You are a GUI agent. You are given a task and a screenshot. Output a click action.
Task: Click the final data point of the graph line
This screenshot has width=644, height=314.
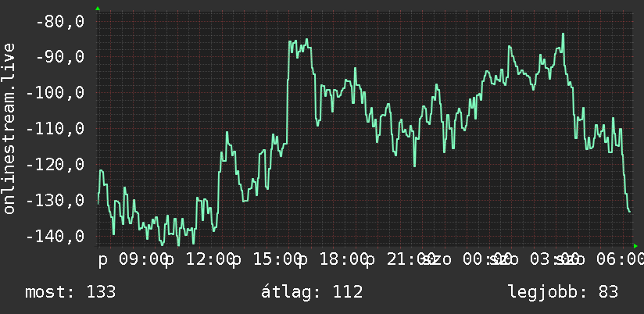629,212
